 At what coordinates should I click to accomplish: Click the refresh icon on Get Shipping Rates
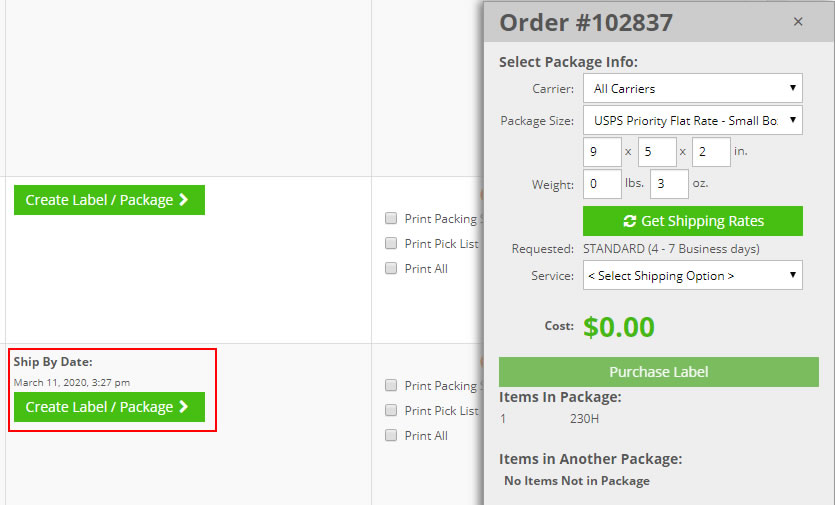[629, 221]
